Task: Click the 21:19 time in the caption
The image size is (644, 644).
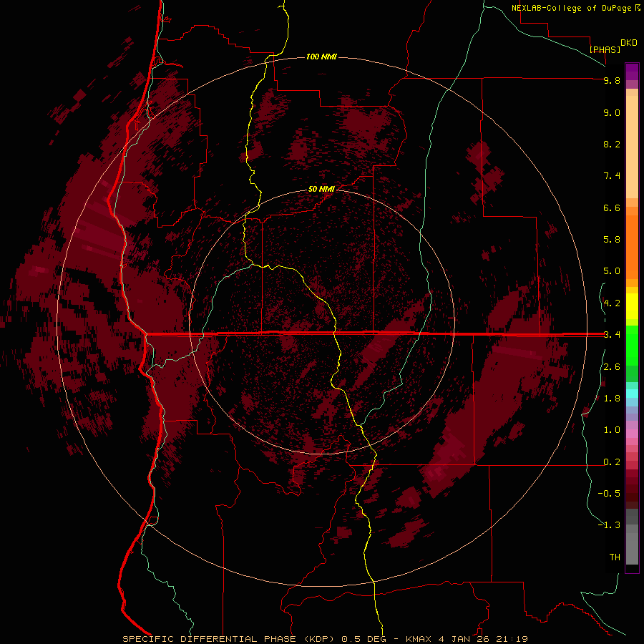Action: tap(514, 639)
